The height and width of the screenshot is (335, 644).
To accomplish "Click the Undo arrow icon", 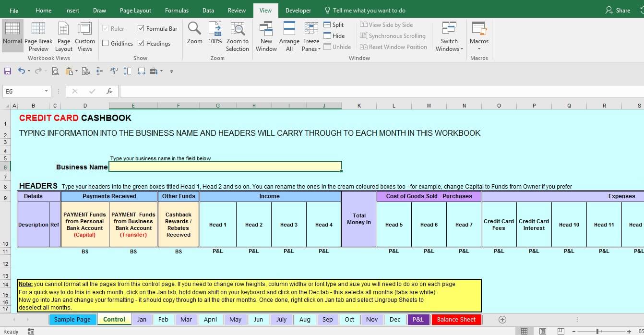I will click(22, 71).
